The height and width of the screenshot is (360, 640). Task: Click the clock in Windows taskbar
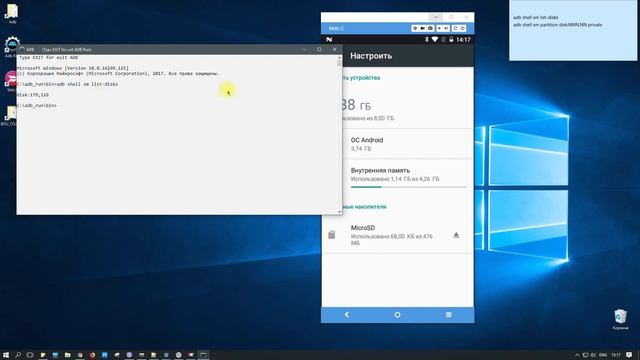[x=616, y=355]
